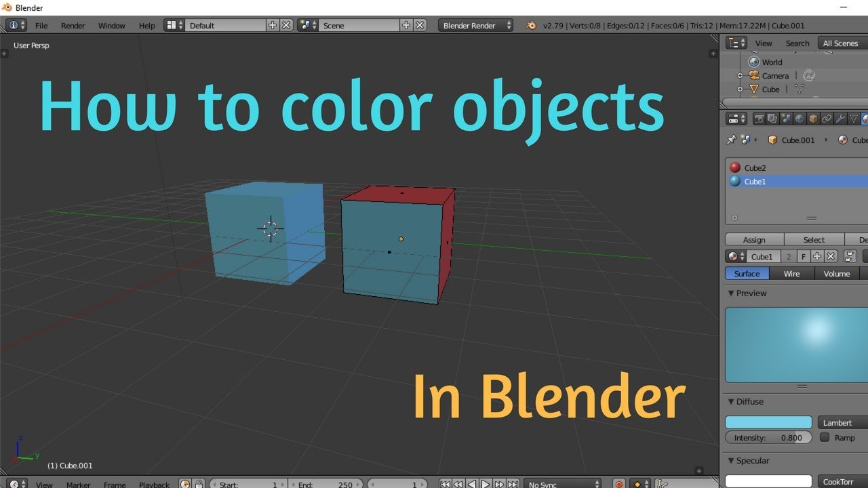Viewport: 868px width, 488px height.
Task: Switch material type to Wire
Action: pyautogui.click(x=791, y=273)
